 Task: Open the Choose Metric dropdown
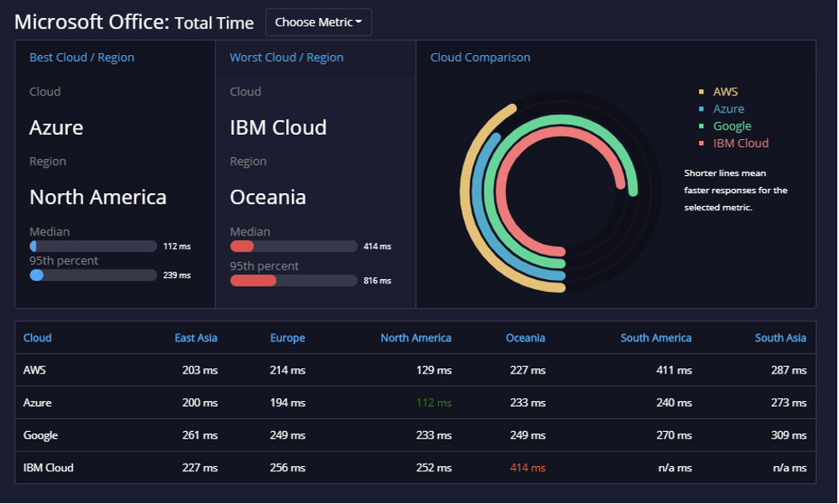point(319,22)
